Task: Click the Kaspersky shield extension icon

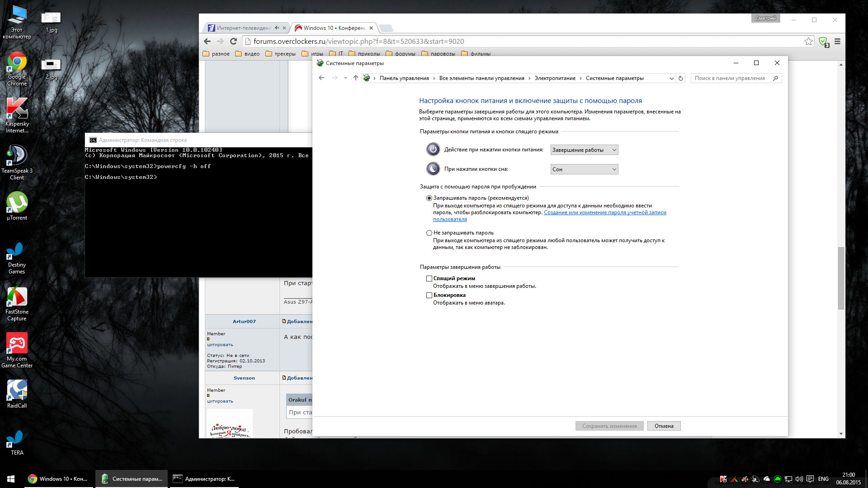Action: [823, 42]
